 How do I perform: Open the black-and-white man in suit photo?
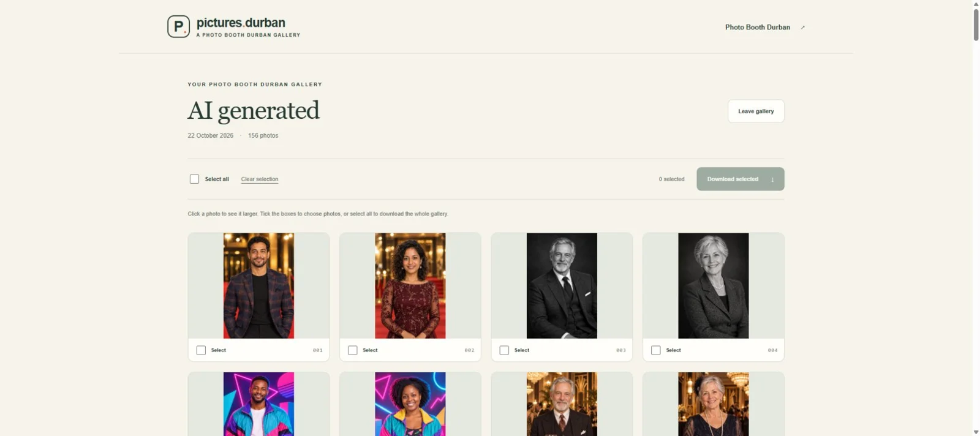[562, 285]
